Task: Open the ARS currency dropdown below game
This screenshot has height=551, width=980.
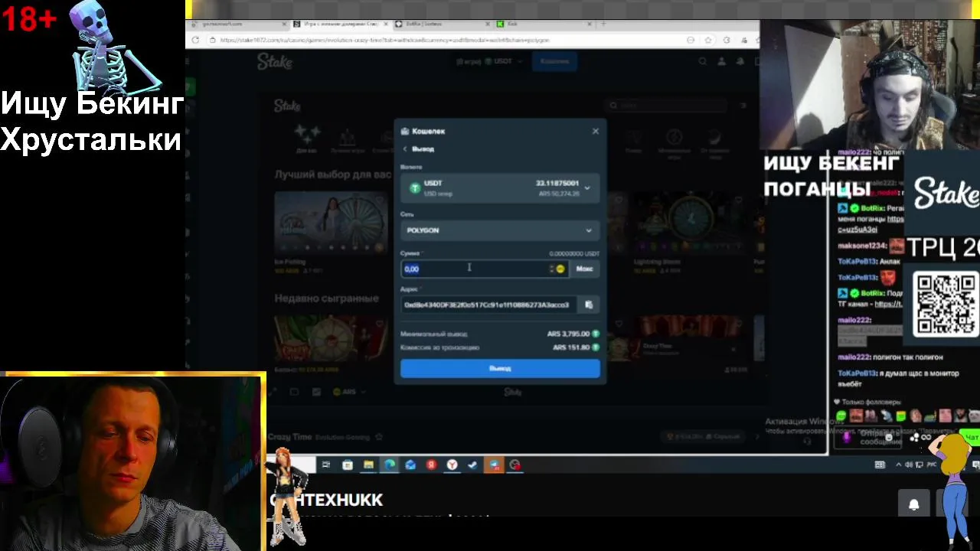Action: [x=348, y=392]
